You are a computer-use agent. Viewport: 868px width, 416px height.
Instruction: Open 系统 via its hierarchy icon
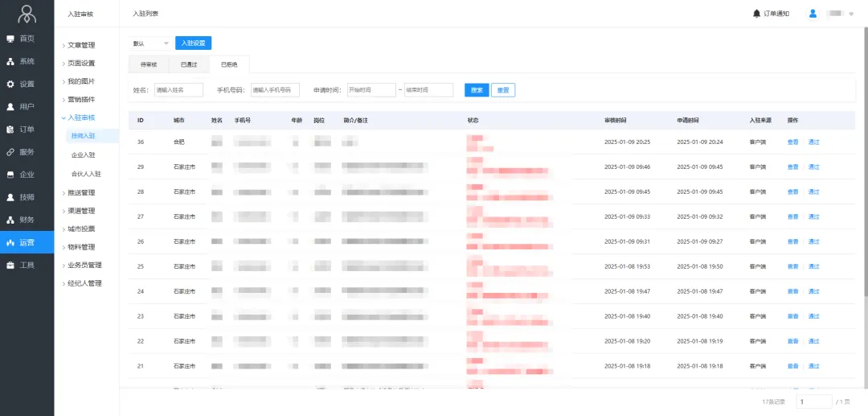(x=10, y=61)
